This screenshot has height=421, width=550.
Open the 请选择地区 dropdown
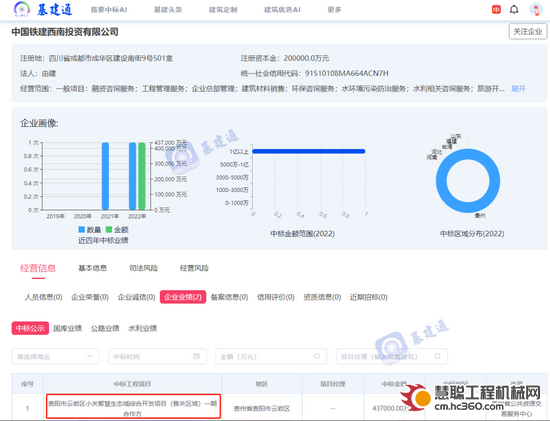tap(55, 356)
